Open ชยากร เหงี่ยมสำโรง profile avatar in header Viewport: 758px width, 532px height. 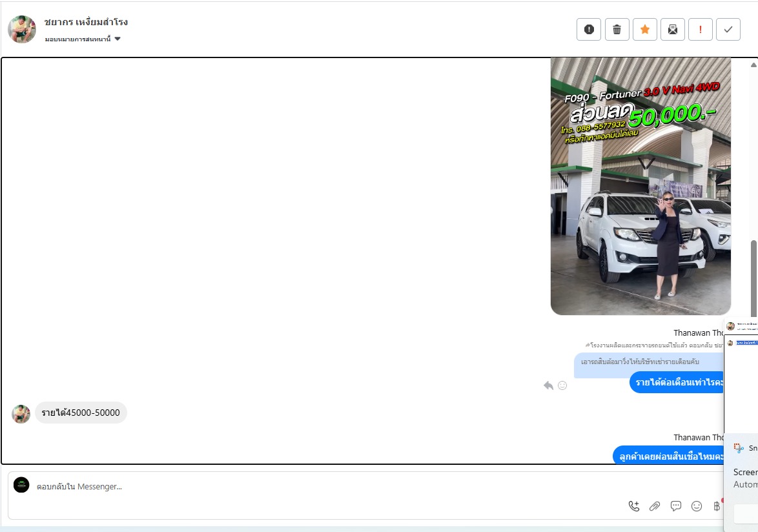pos(22,29)
